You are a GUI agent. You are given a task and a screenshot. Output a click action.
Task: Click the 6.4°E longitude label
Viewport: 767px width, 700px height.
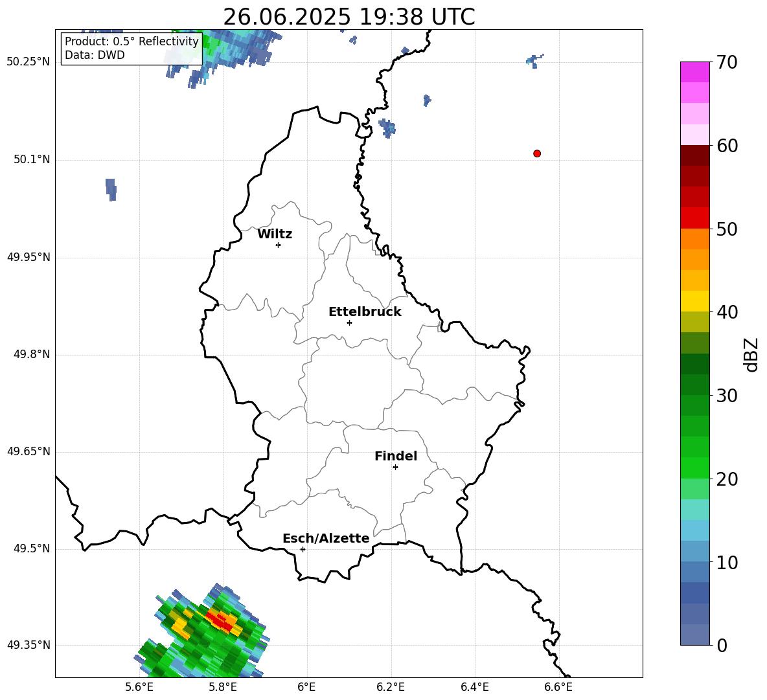[x=474, y=687]
